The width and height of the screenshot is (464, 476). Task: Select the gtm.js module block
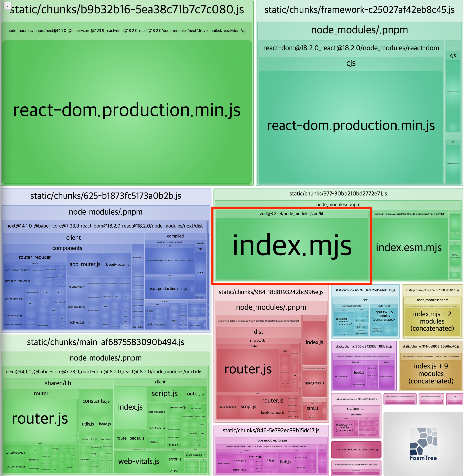coord(312,408)
